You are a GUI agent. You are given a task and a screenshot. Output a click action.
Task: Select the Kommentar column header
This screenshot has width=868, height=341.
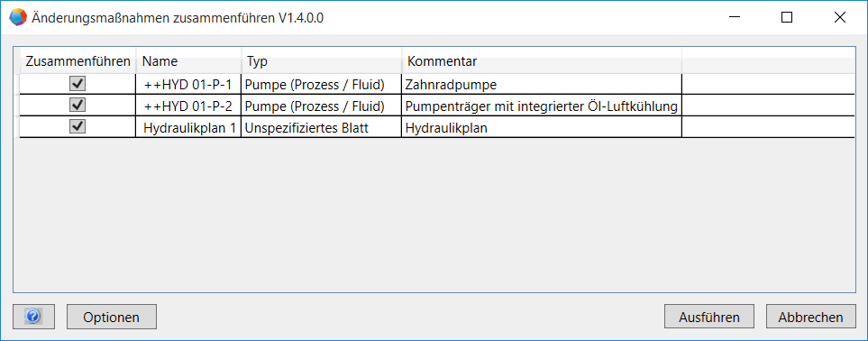click(x=542, y=60)
